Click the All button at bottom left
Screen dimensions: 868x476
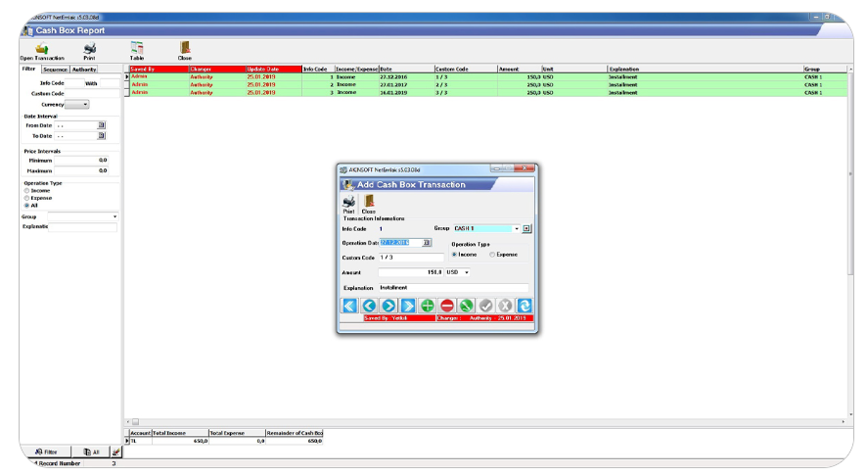tap(91, 452)
